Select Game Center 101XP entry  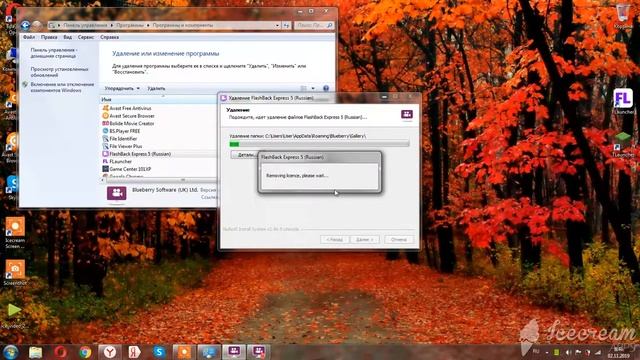(126, 169)
